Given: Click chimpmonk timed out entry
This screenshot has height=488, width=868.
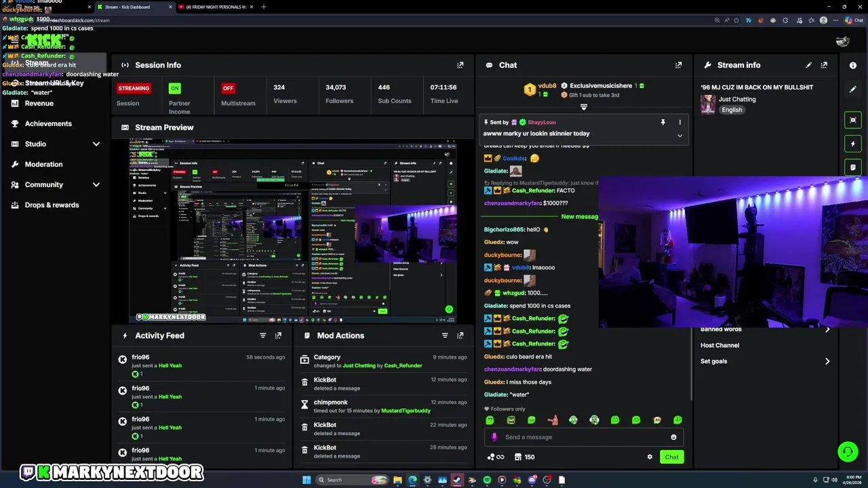Looking at the screenshot, I should pyautogui.click(x=384, y=406).
